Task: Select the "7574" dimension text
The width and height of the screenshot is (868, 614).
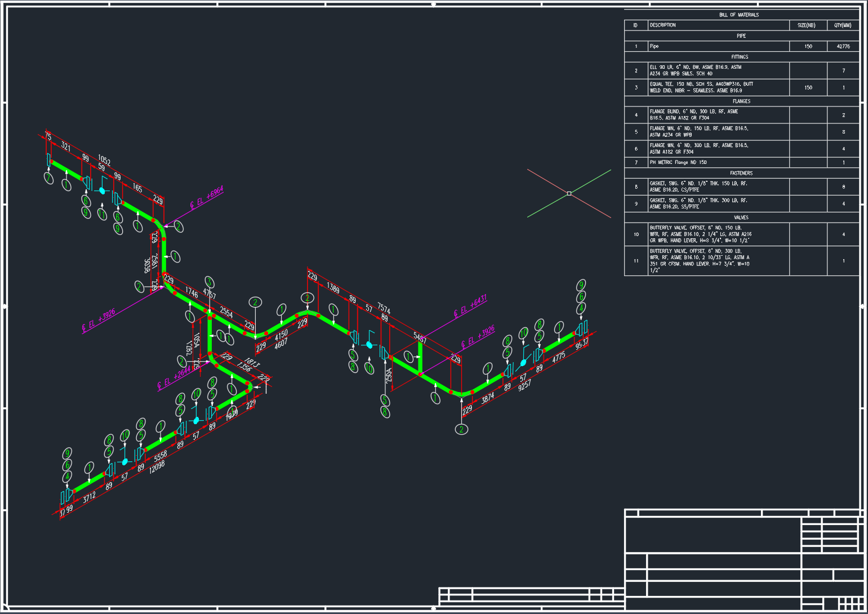Action: click(384, 308)
